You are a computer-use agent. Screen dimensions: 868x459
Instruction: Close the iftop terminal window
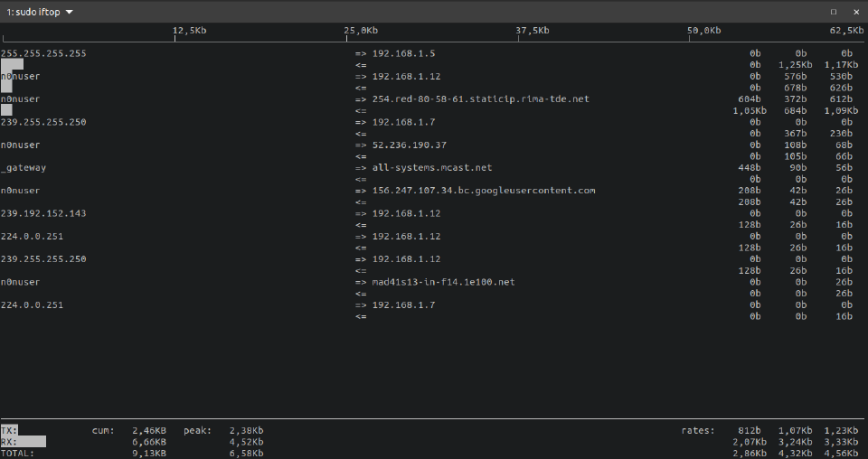(855, 12)
